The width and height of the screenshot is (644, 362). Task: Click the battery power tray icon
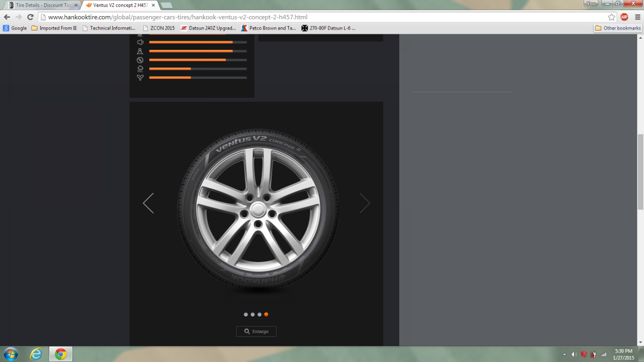(593, 354)
